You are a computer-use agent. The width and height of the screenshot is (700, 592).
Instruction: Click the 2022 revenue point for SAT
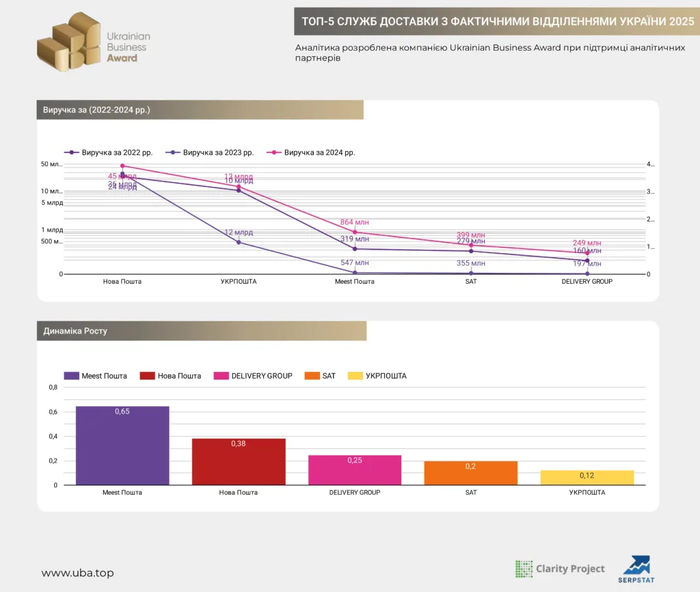click(x=471, y=251)
